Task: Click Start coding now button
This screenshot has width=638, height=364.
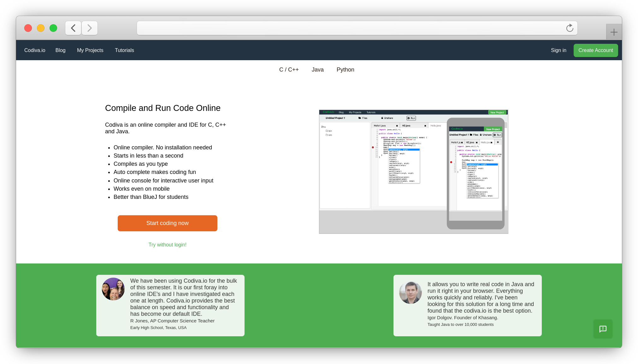Action: click(x=168, y=223)
